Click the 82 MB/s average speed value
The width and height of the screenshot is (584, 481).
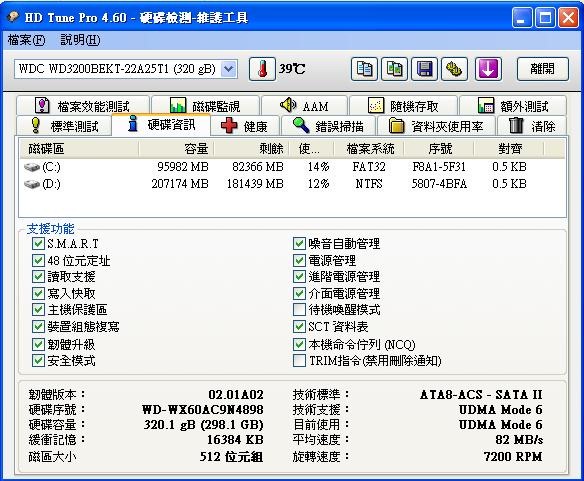(x=519, y=440)
